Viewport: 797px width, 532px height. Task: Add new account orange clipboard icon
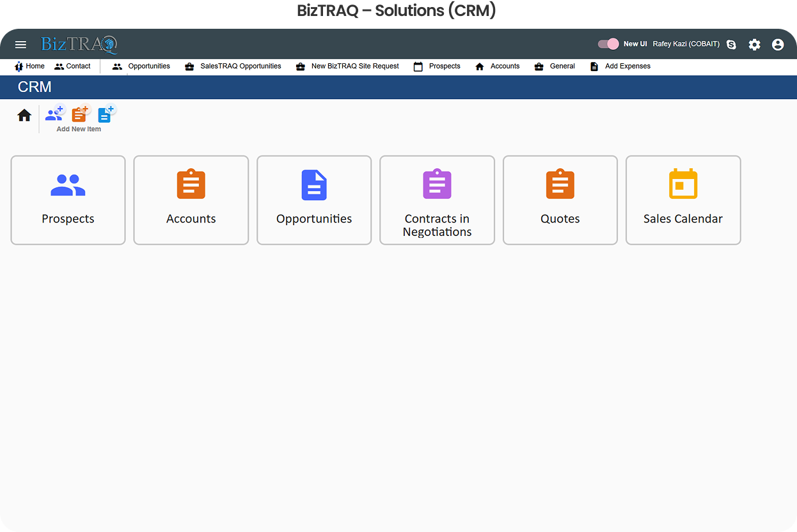point(80,114)
